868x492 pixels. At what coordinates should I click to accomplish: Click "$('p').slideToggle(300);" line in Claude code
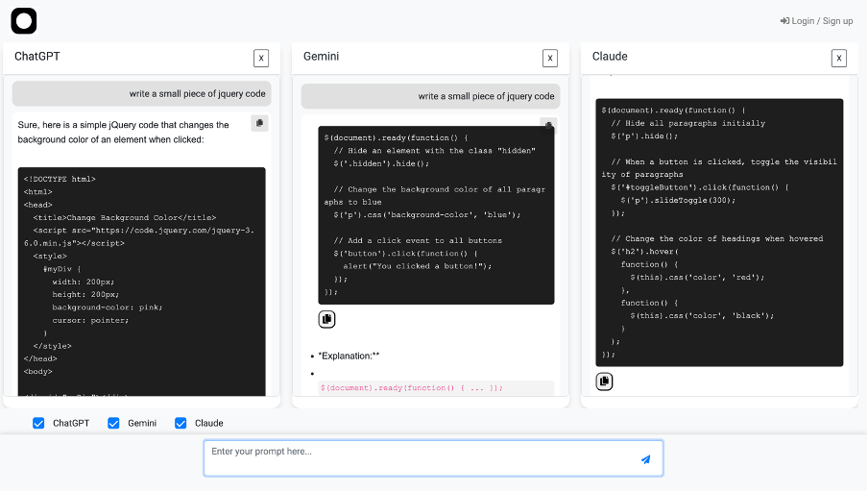click(678, 200)
